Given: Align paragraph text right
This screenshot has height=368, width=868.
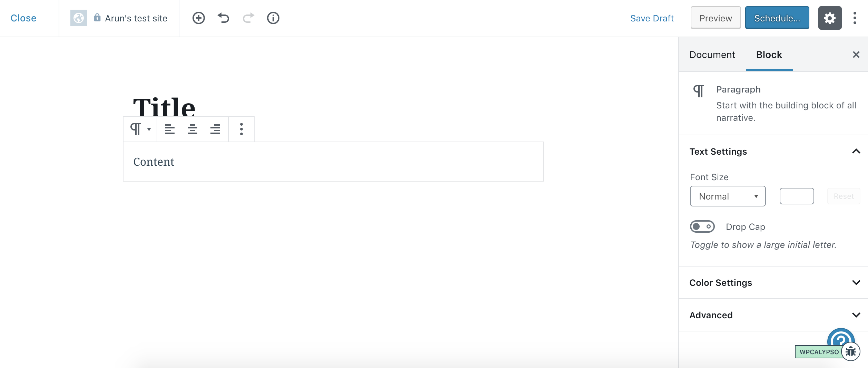Looking at the screenshot, I should (215, 129).
